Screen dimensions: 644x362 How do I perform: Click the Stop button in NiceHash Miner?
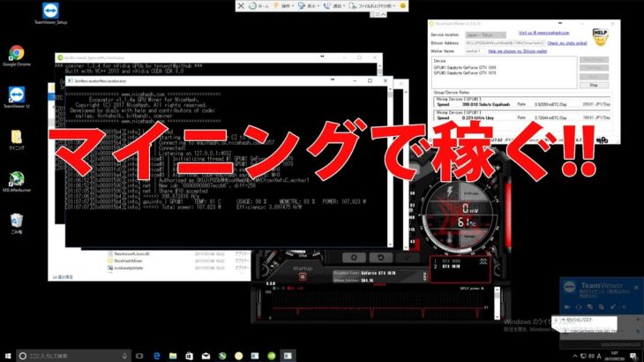(593, 85)
